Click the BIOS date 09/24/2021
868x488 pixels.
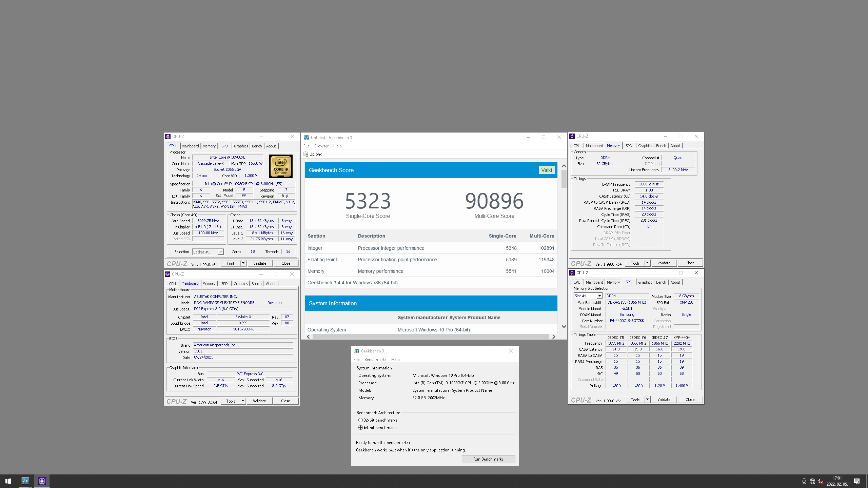tap(243, 357)
